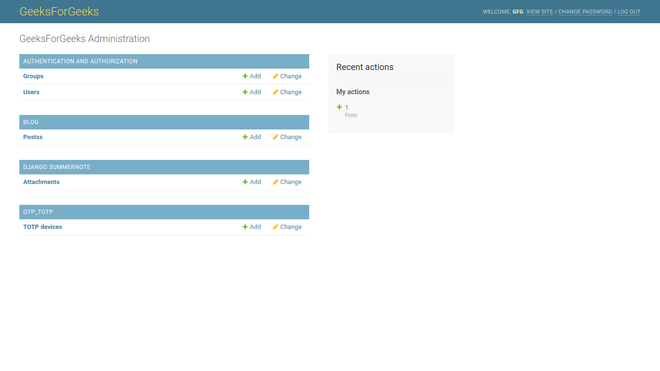This screenshot has height=371, width=660.
Task: Click the green plus icon for Attachments
Action: 245,182
